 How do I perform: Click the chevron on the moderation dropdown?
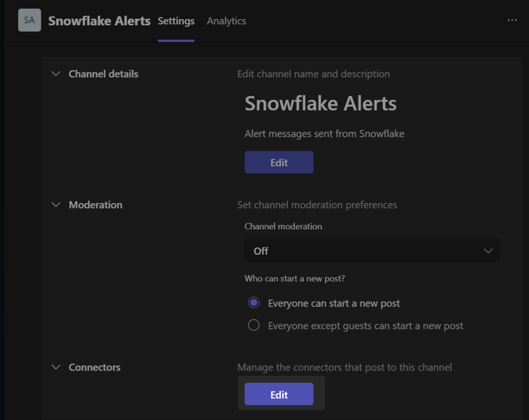click(x=488, y=251)
